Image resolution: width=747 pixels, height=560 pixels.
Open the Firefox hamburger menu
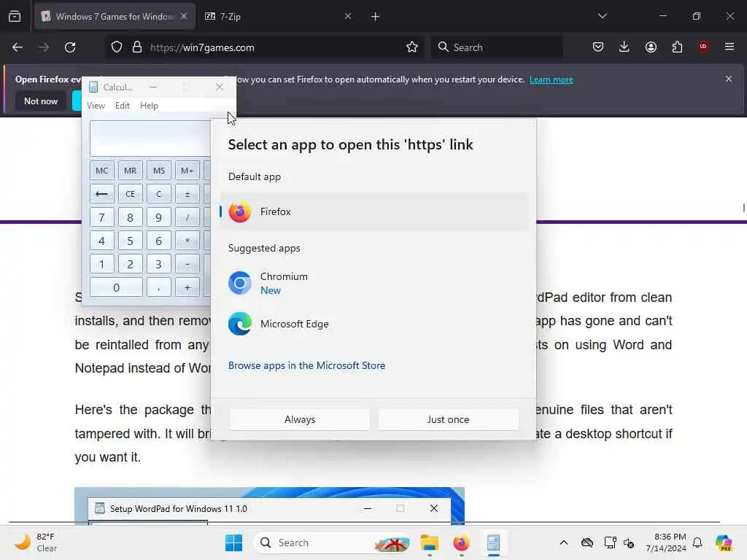pyautogui.click(x=729, y=47)
